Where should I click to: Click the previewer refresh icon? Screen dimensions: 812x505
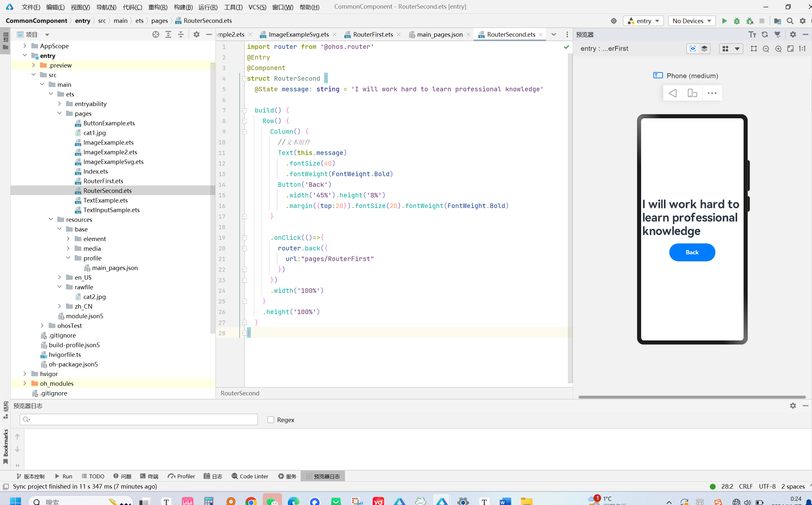[x=764, y=34]
